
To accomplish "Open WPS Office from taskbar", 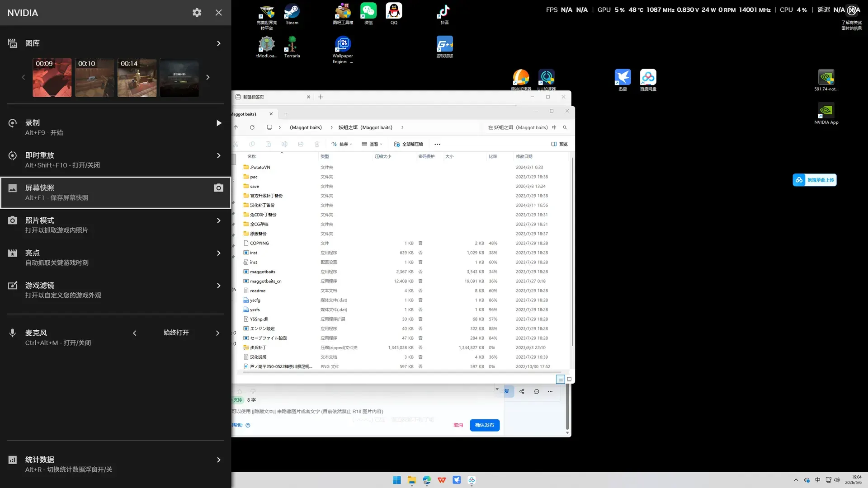I will click(442, 480).
